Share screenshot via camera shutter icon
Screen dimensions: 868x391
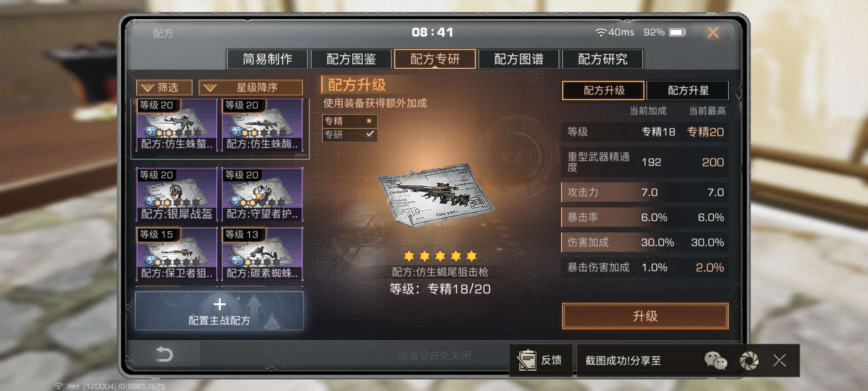(x=749, y=360)
